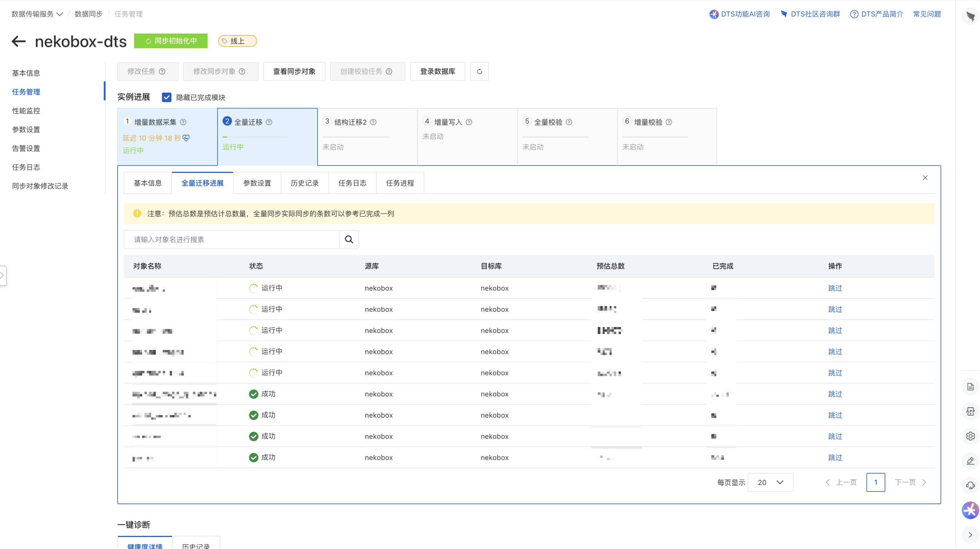
Task: Click the purple AI assistant icon
Action: [x=970, y=510]
